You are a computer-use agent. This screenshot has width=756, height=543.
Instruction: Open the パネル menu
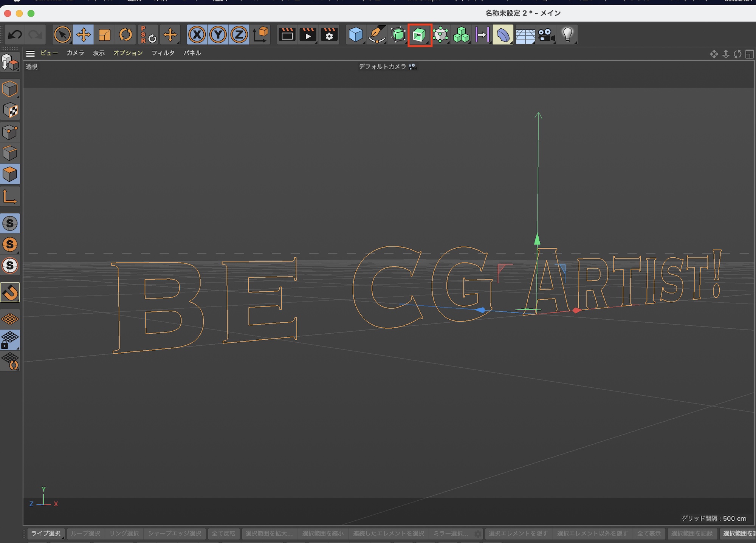pos(192,53)
